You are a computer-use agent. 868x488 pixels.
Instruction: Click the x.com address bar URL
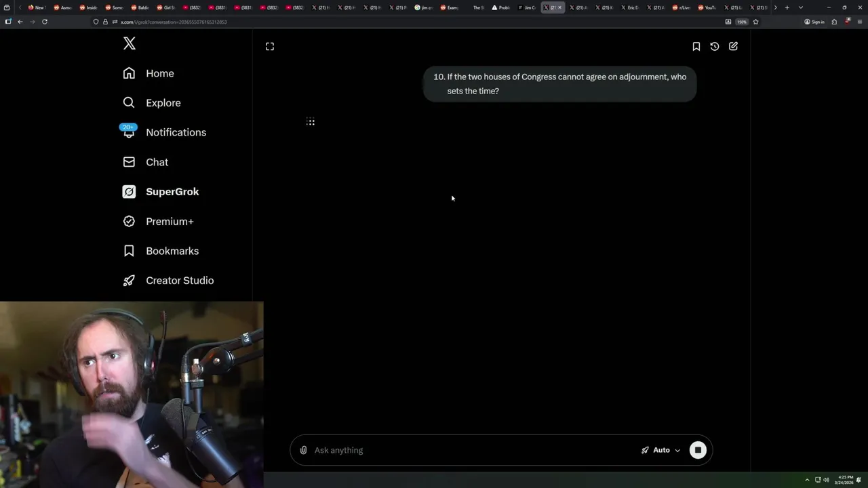[174, 22]
